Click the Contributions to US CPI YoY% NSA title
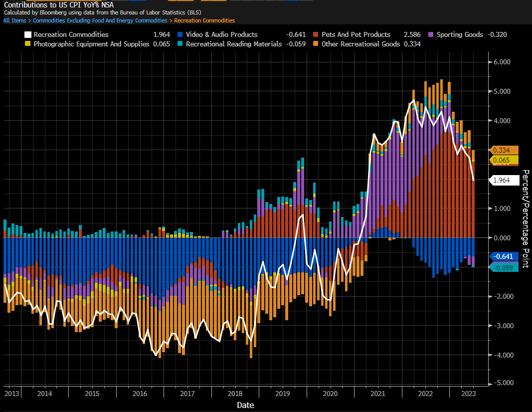Viewport: 532px width, 412px height. [59, 5]
